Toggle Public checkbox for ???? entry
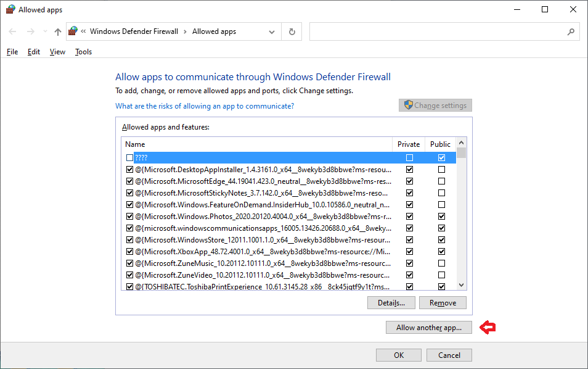588x369 pixels. pos(442,158)
